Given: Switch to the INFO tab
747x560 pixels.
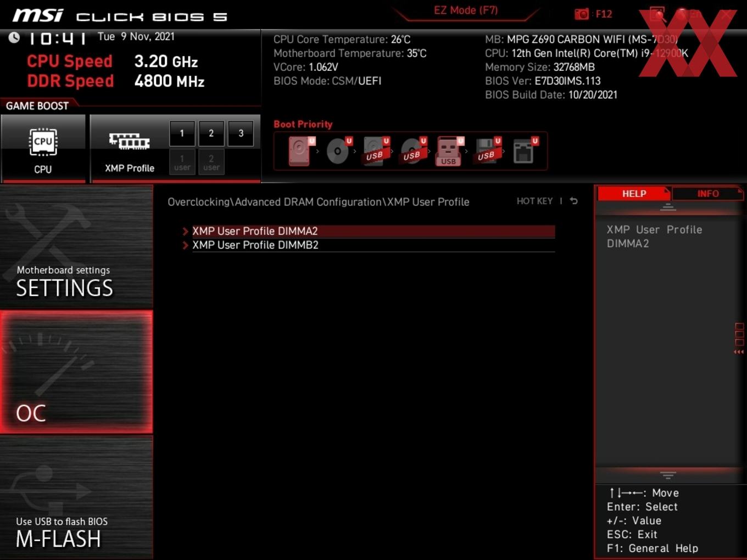Looking at the screenshot, I should [x=708, y=194].
